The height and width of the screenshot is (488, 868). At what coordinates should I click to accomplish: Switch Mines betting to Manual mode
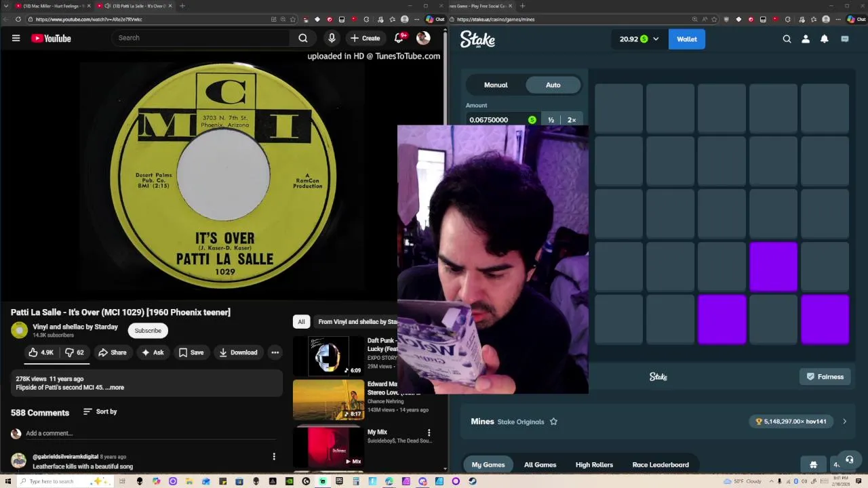pos(496,85)
